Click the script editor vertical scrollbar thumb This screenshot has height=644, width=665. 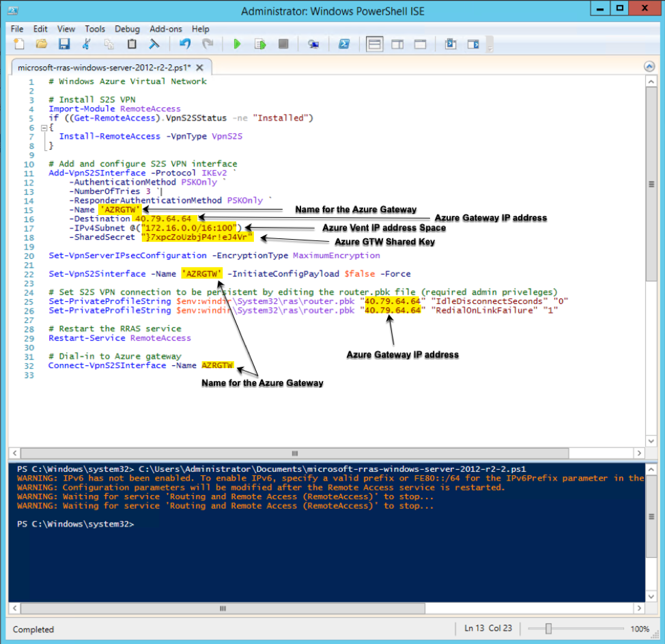pyautogui.click(x=651, y=184)
